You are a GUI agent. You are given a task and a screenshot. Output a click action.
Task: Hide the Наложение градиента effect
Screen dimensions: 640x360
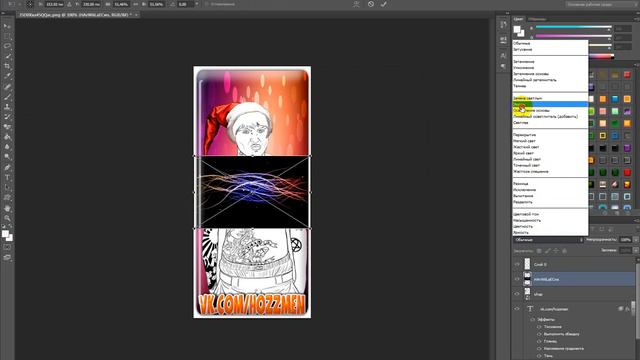[x=539, y=349]
